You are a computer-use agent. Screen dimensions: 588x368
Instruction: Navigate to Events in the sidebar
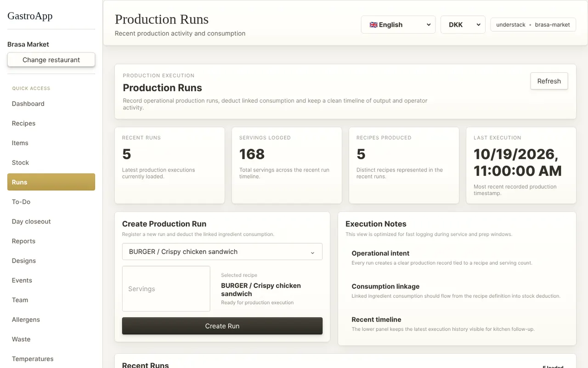[x=51, y=280]
